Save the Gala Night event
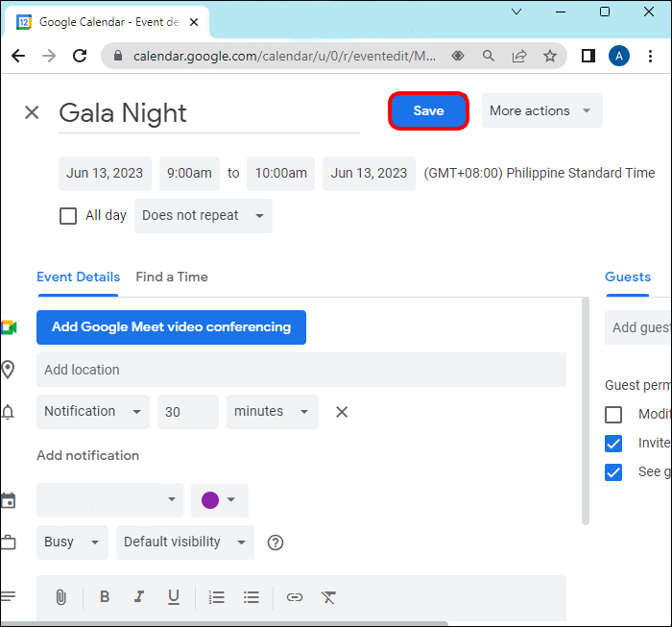 pyautogui.click(x=428, y=110)
